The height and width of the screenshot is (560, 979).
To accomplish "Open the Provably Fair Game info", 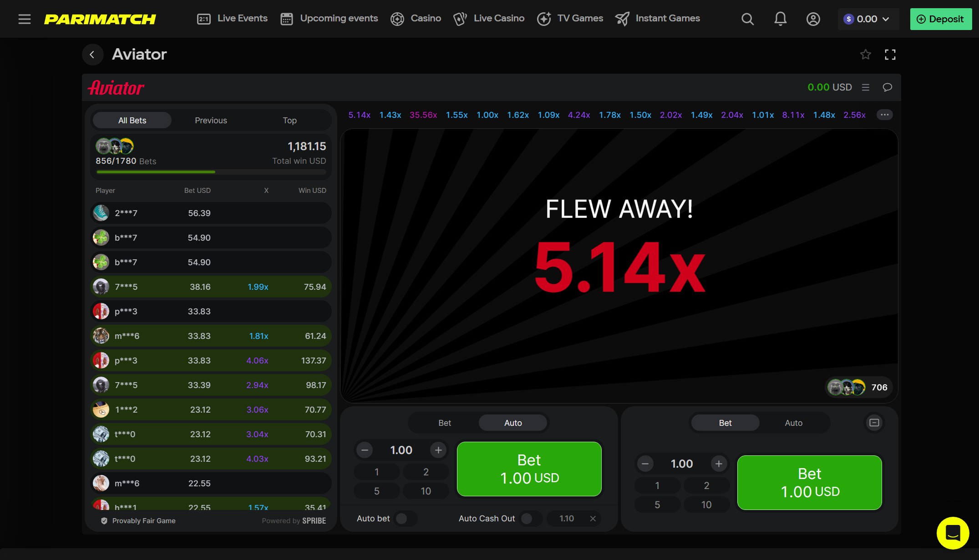I will click(139, 521).
